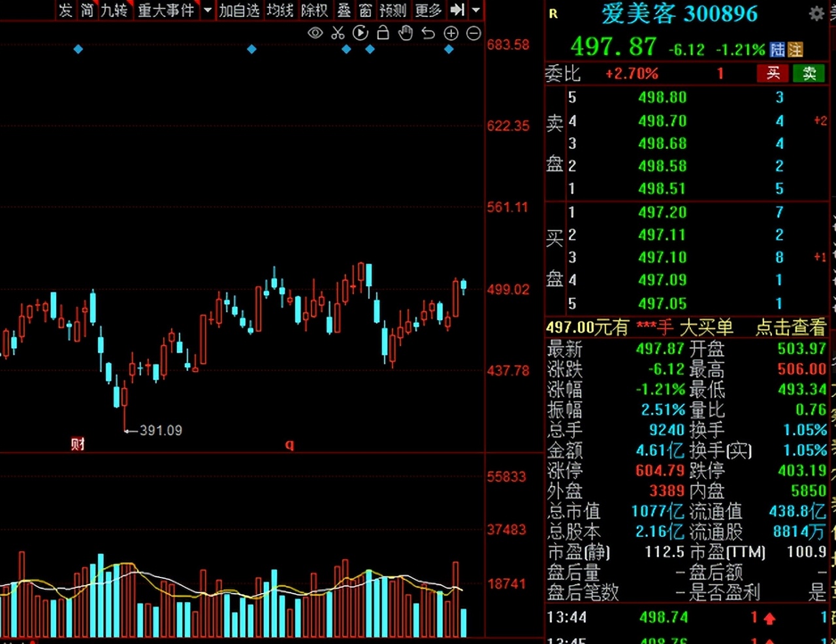Click the 财 financial report marker
Image resolution: width=836 pixels, height=644 pixels.
coord(78,444)
